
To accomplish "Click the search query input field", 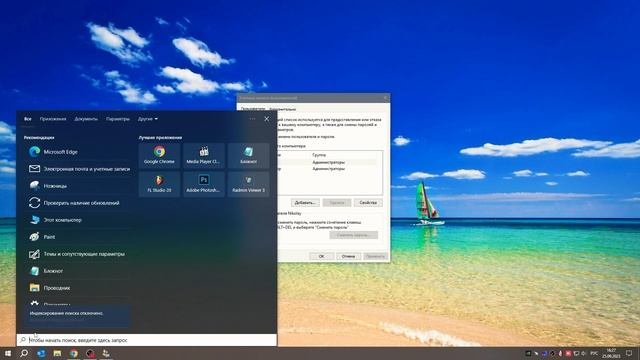I will point(147,340).
